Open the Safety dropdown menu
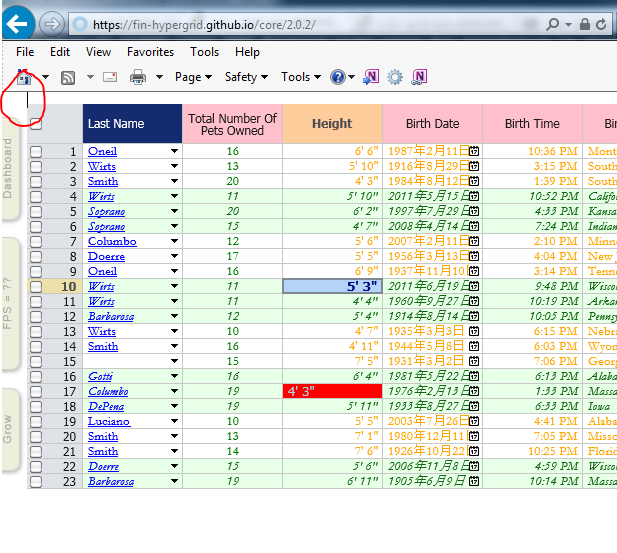Screen dimensions: 617x553 point(246,77)
